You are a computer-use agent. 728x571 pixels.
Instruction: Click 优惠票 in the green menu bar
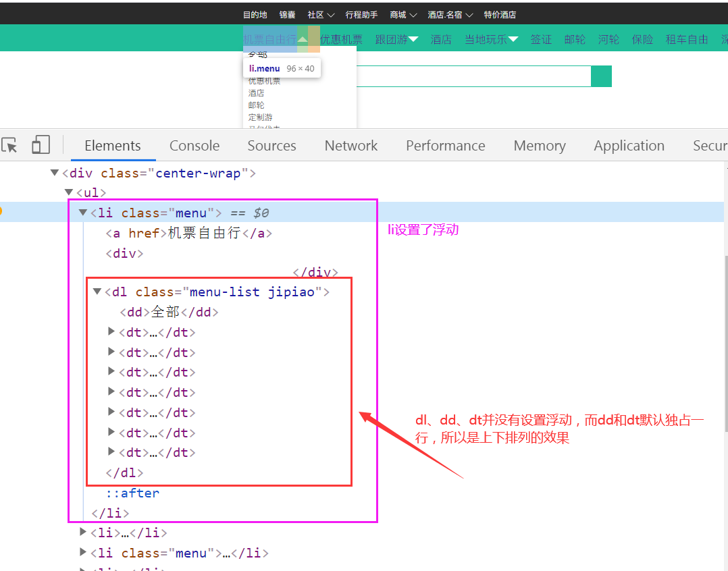pyautogui.click(x=341, y=39)
